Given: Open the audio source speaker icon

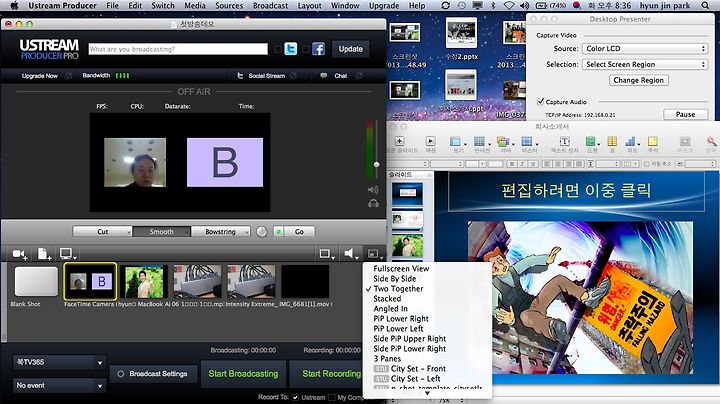Looking at the screenshot, I should 351,254.
